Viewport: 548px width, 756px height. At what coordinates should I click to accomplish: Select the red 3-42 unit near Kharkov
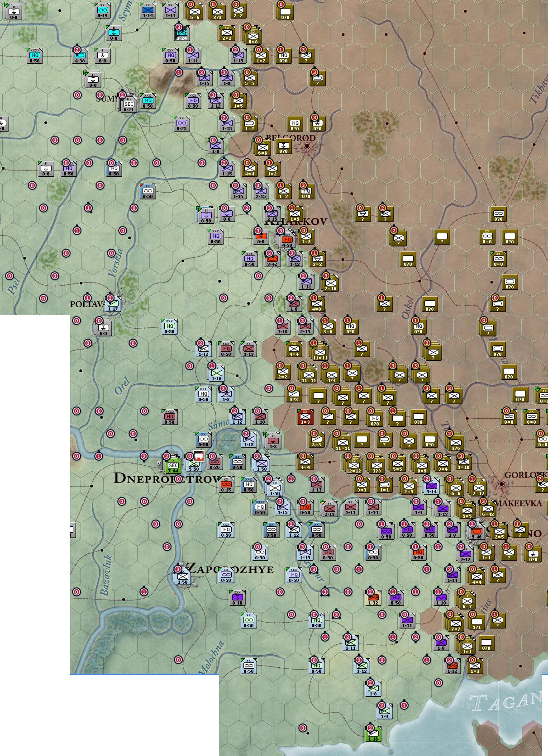[x=272, y=260]
